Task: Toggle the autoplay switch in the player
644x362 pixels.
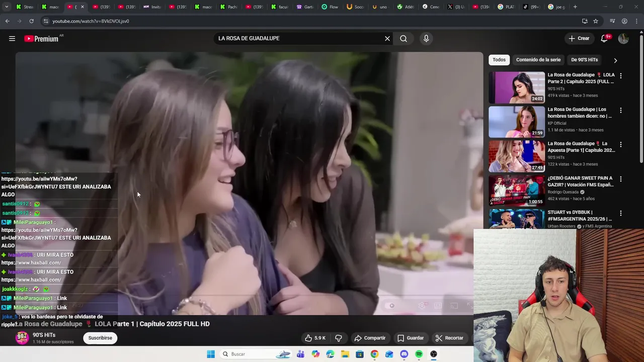Action: click(390, 305)
